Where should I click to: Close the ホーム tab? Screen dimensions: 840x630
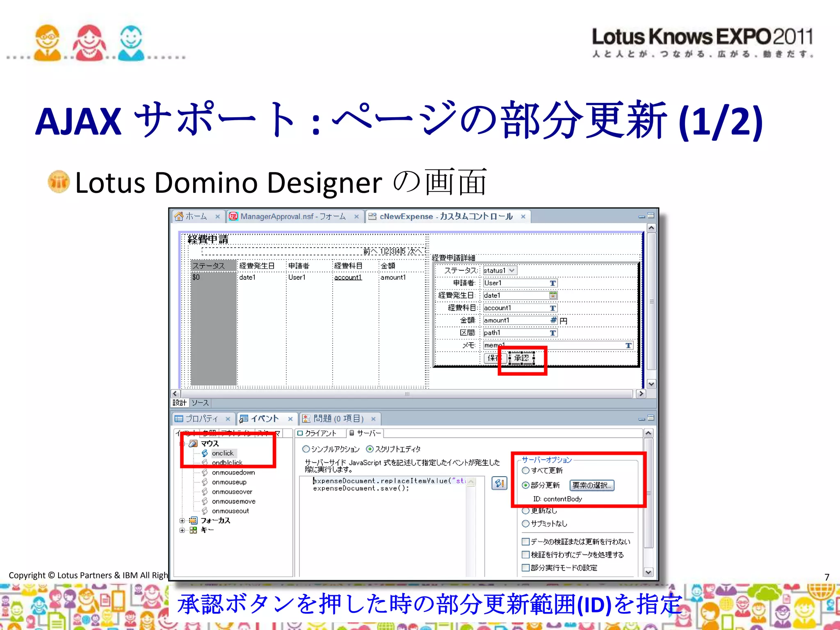218,217
